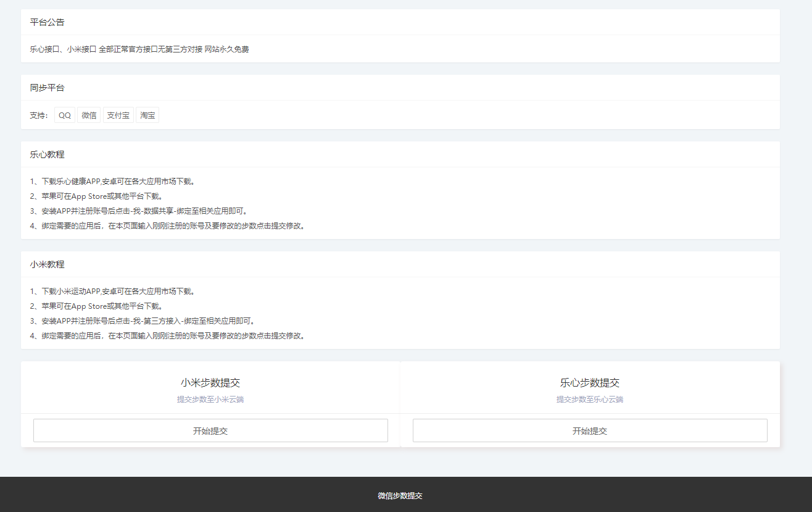Click step 3 mentioning 数据共享
812x512 pixels.
(x=139, y=211)
